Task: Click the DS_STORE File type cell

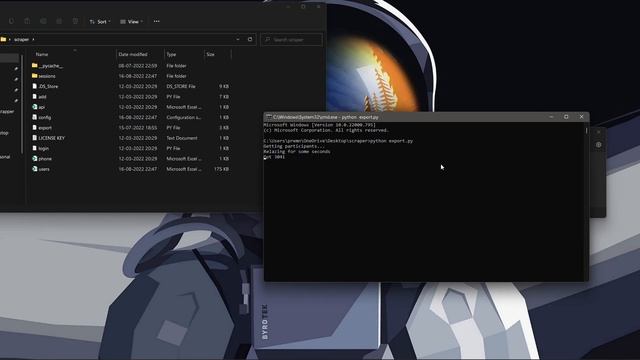Action: pos(181,87)
